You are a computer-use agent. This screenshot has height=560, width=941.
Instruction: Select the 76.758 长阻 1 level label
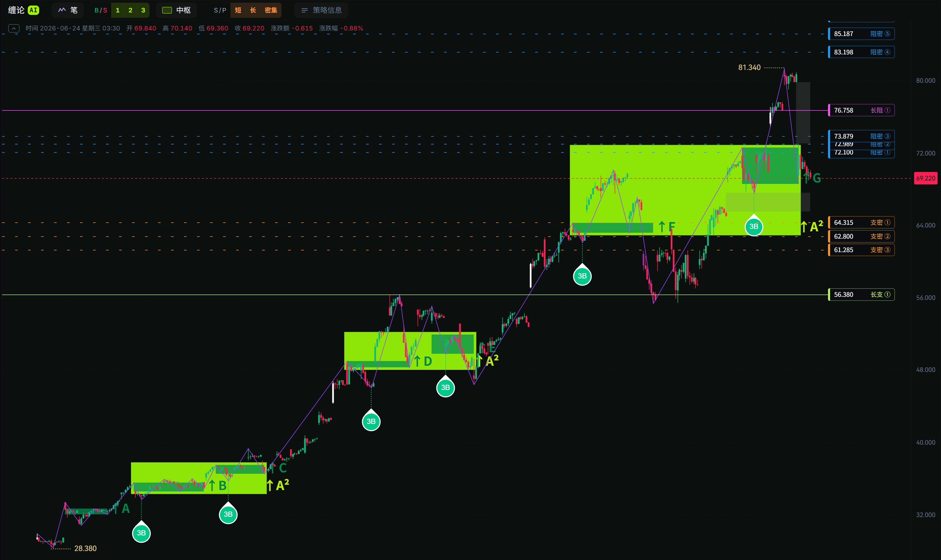(861, 110)
